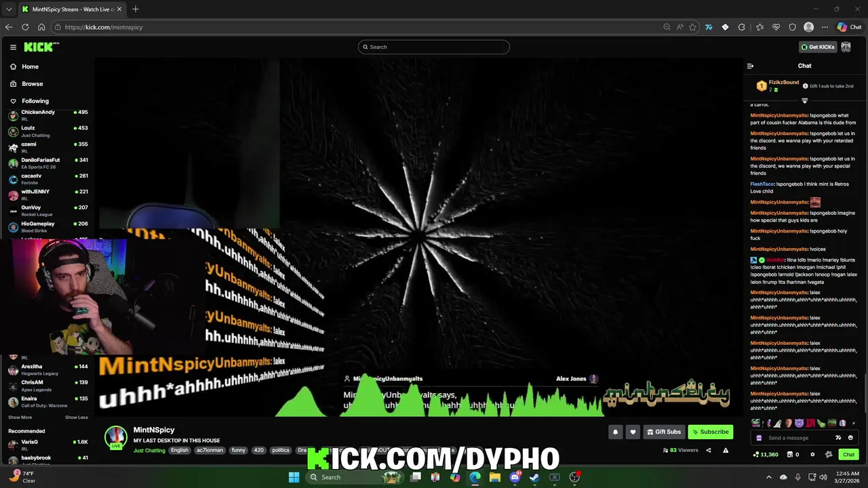Open cacaotv channel in sidebar
868x488 pixels.
tap(47, 179)
